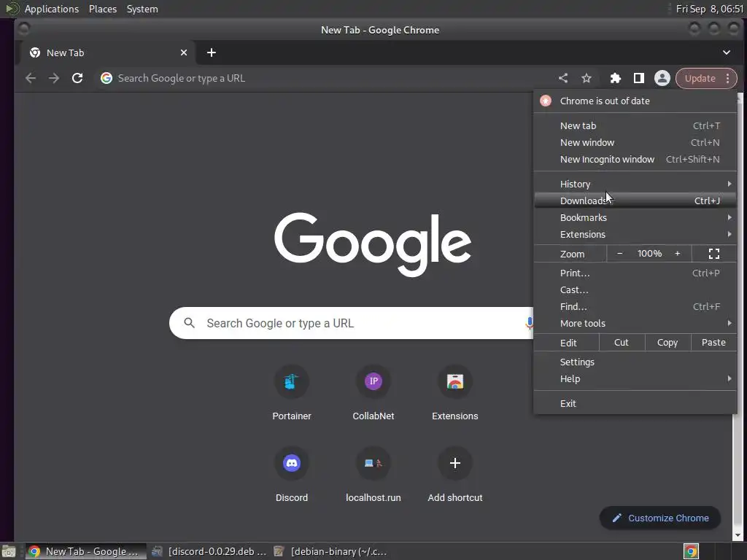The height and width of the screenshot is (560, 747).
Task: Expand the Extensions submenu
Action: (x=635, y=234)
